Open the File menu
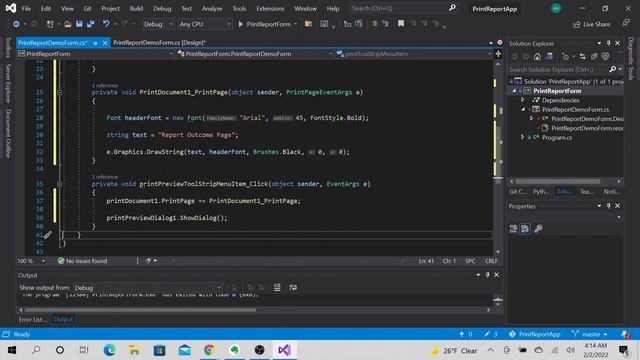The height and width of the screenshot is (360, 640). click(26, 8)
